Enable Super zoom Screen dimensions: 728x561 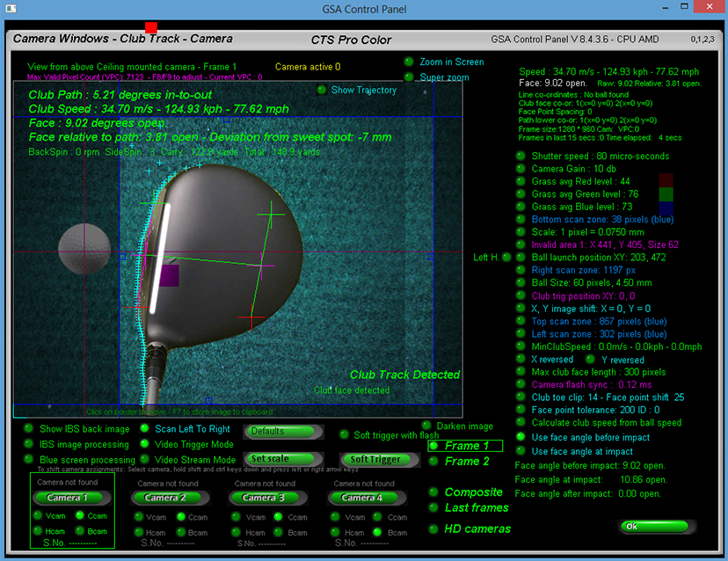409,77
